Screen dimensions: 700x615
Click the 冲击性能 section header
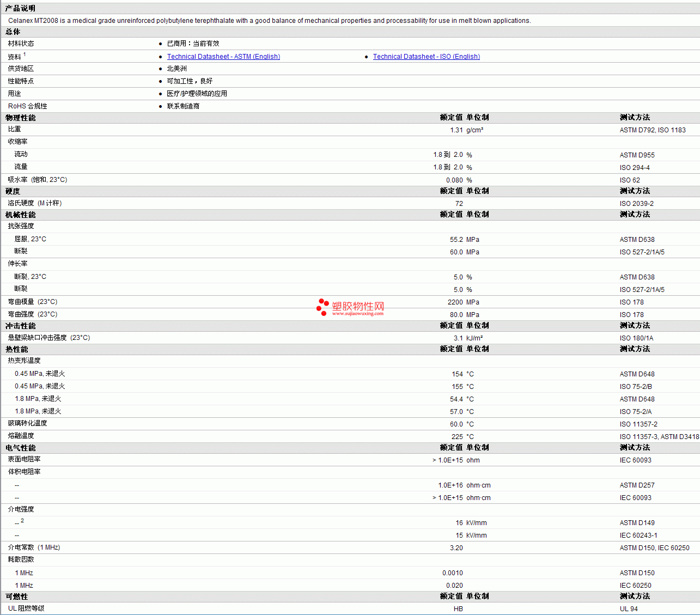[21, 326]
